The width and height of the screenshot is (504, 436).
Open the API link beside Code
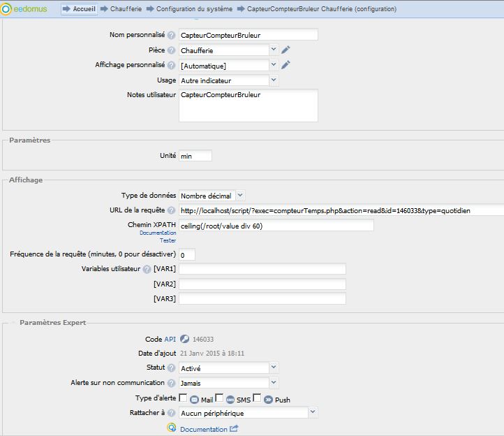pyautogui.click(x=170, y=340)
